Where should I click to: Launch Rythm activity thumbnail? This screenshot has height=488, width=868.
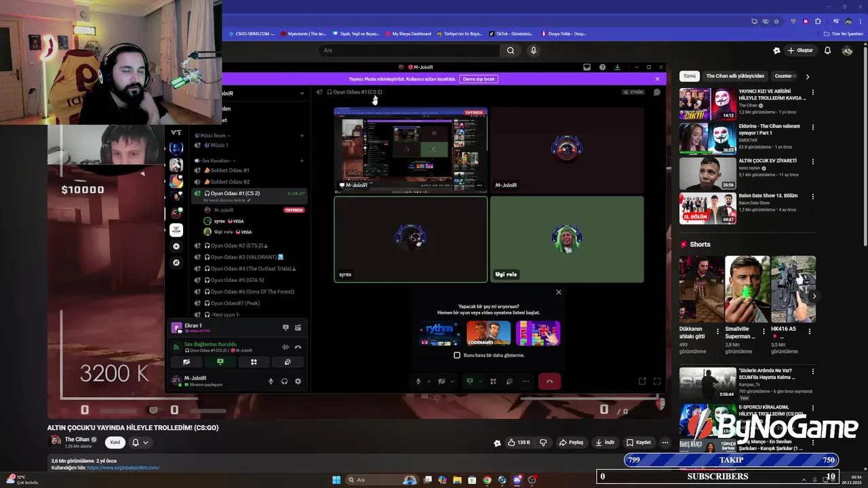(439, 333)
